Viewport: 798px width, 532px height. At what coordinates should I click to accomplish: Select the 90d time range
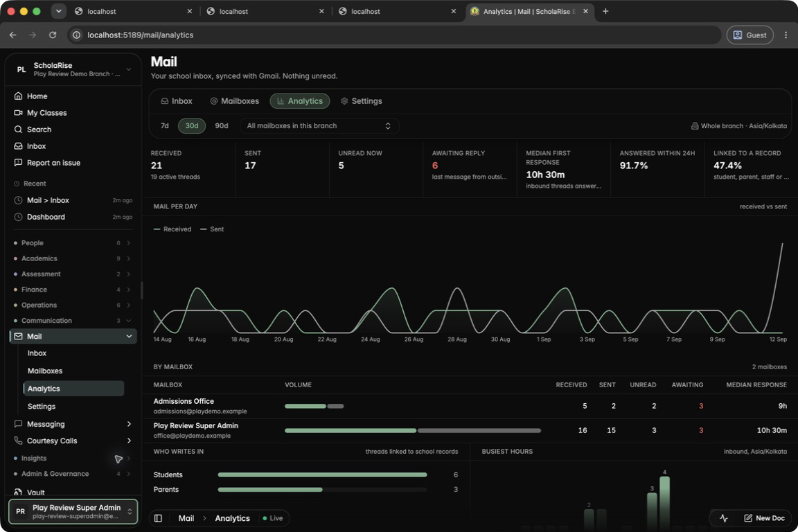coord(222,126)
